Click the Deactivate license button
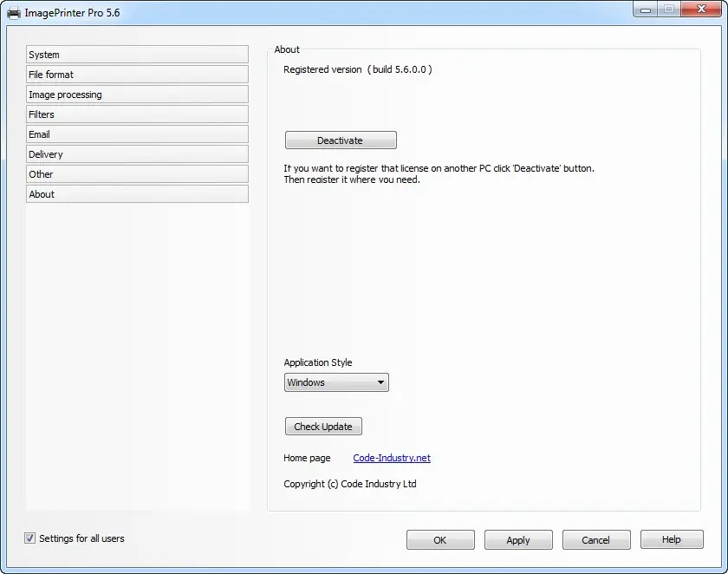The height and width of the screenshot is (574, 728). (x=341, y=140)
